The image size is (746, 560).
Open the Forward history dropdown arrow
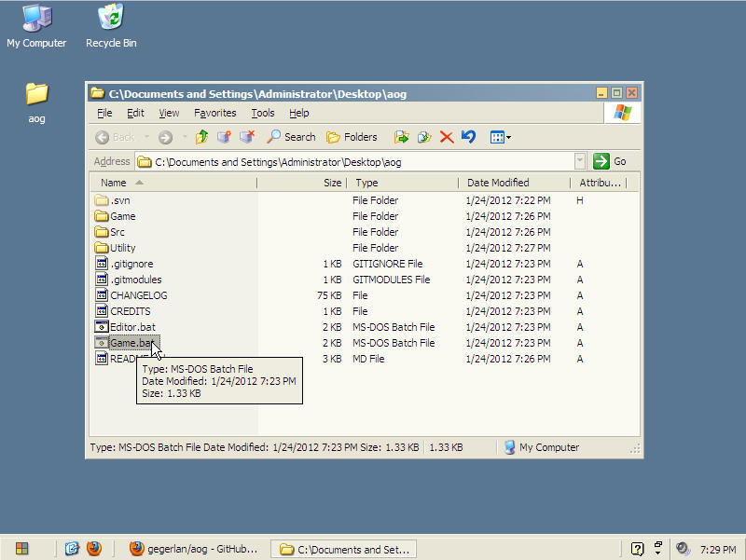(x=185, y=137)
